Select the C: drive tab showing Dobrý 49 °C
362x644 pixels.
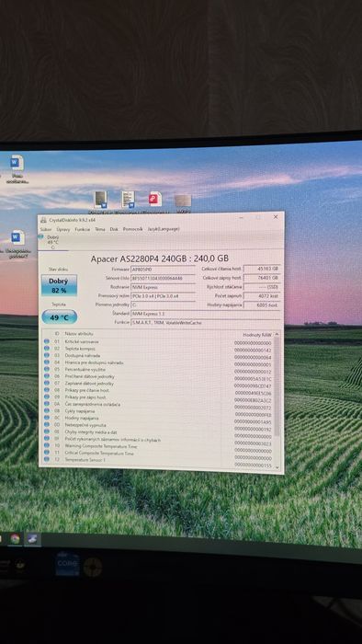pyautogui.click(x=53, y=242)
